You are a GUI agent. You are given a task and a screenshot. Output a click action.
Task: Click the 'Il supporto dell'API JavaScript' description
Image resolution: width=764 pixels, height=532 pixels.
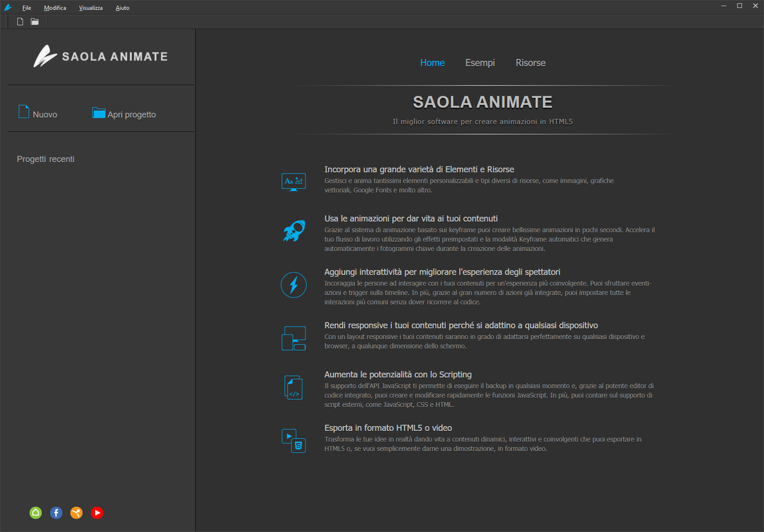(488, 395)
